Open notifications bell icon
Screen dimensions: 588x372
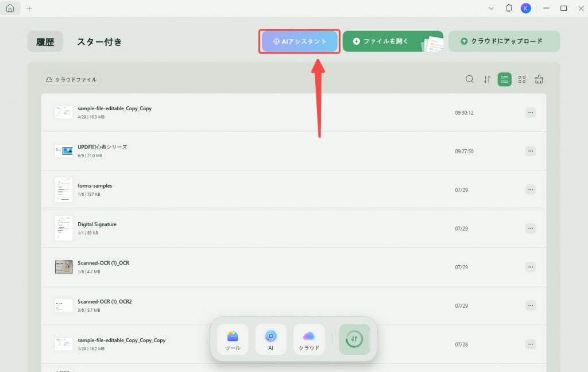pyautogui.click(x=509, y=8)
